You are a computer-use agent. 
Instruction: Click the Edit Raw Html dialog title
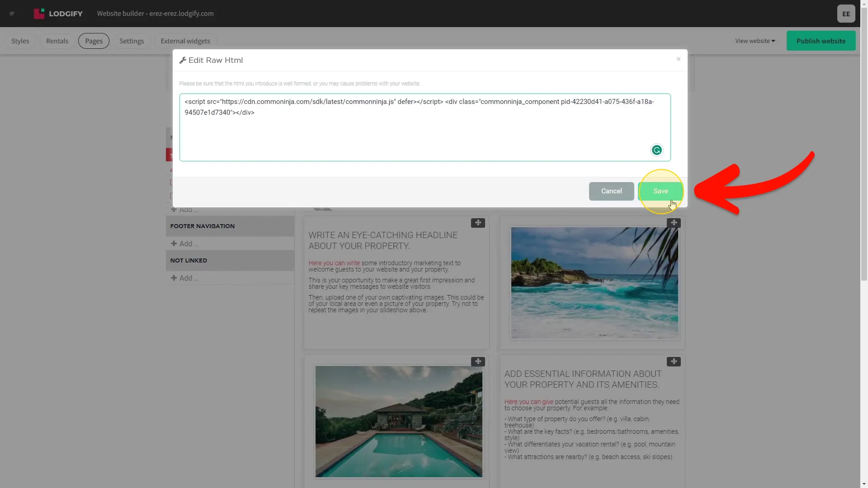(x=211, y=60)
